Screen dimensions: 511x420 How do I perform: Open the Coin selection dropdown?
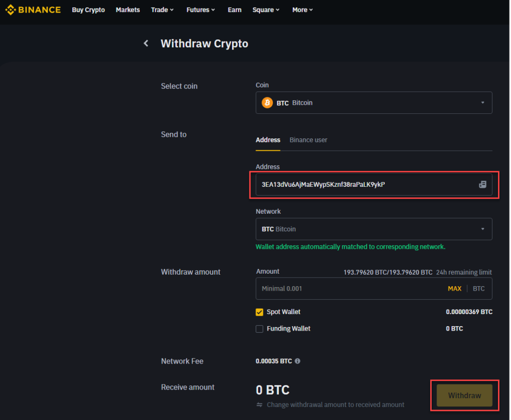[482, 102]
